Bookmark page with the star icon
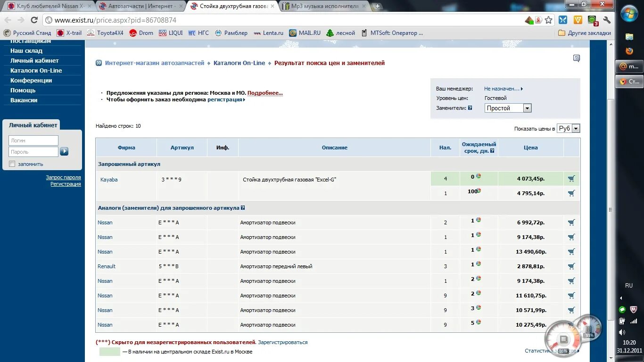This screenshot has width=644, height=362. [x=548, y=20]
